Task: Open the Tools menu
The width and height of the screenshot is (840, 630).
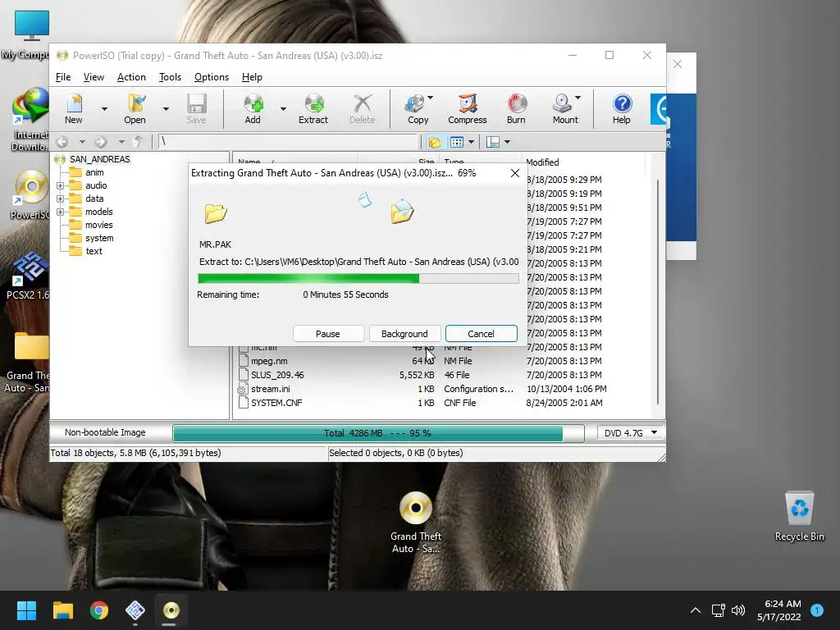Action: (x=170, y=77)
